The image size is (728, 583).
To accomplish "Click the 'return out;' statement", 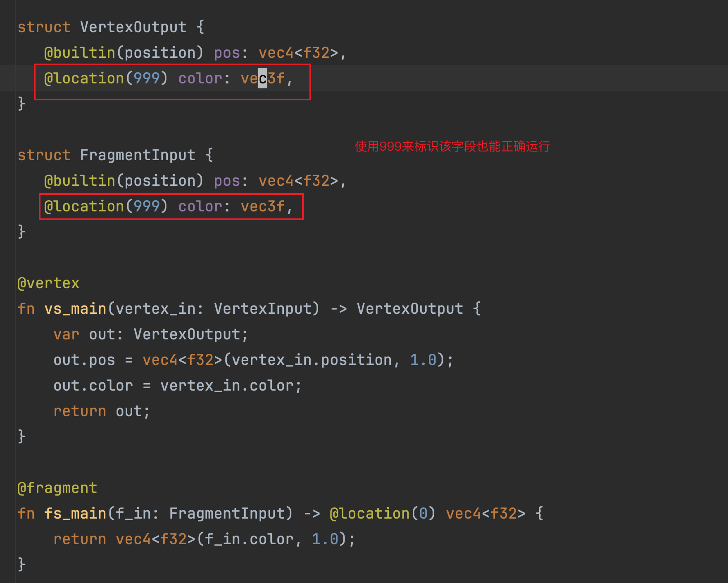I will tap(102, 411).
